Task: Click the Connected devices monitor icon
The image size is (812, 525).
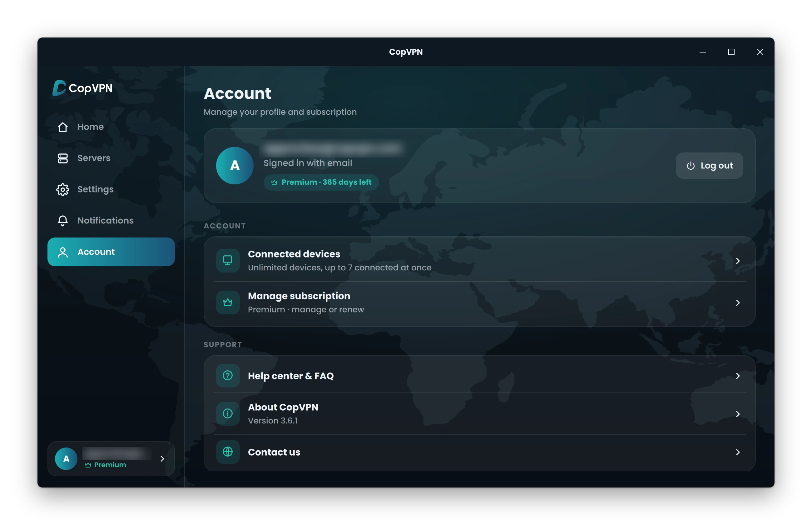Action: pos(228,261)
